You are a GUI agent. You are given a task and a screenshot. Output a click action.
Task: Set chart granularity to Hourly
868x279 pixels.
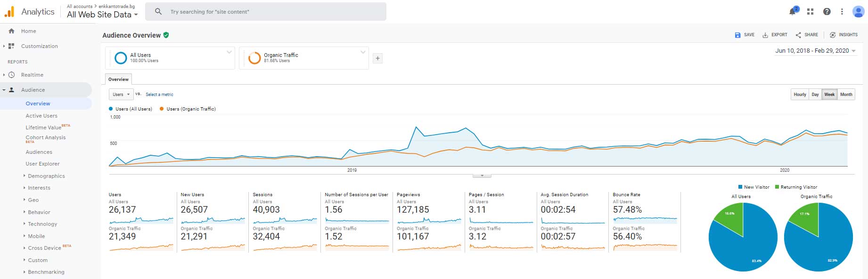click(800, 95)
